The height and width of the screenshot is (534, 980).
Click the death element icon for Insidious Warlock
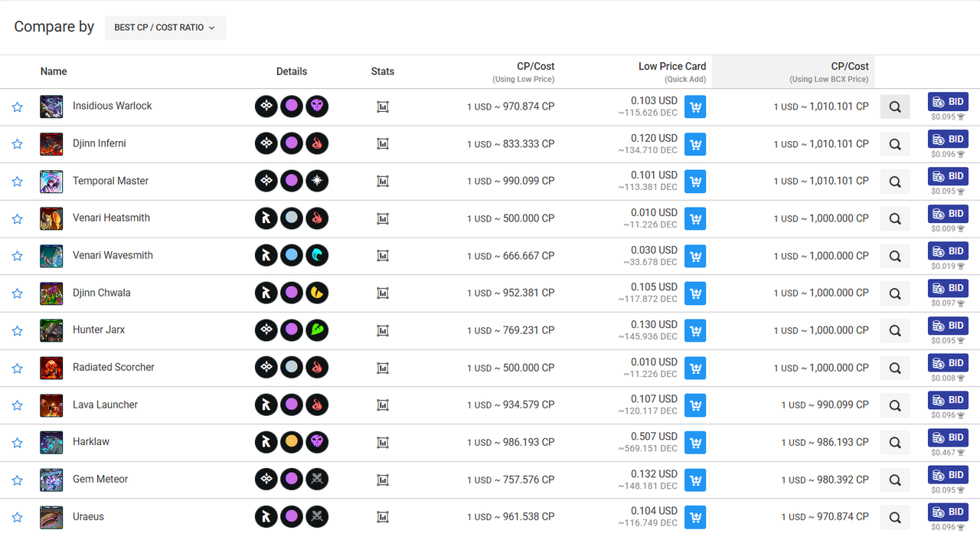click(317, 106)
